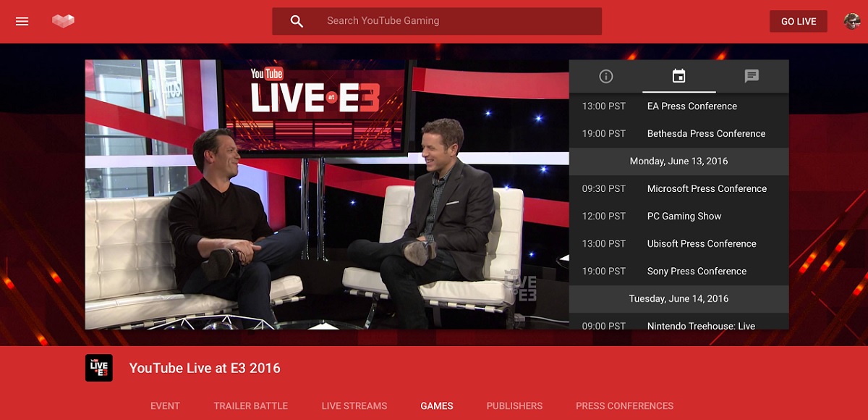Open the PRESS CONFERENCES tab
868x420 pixels.
tap(625, 406)
